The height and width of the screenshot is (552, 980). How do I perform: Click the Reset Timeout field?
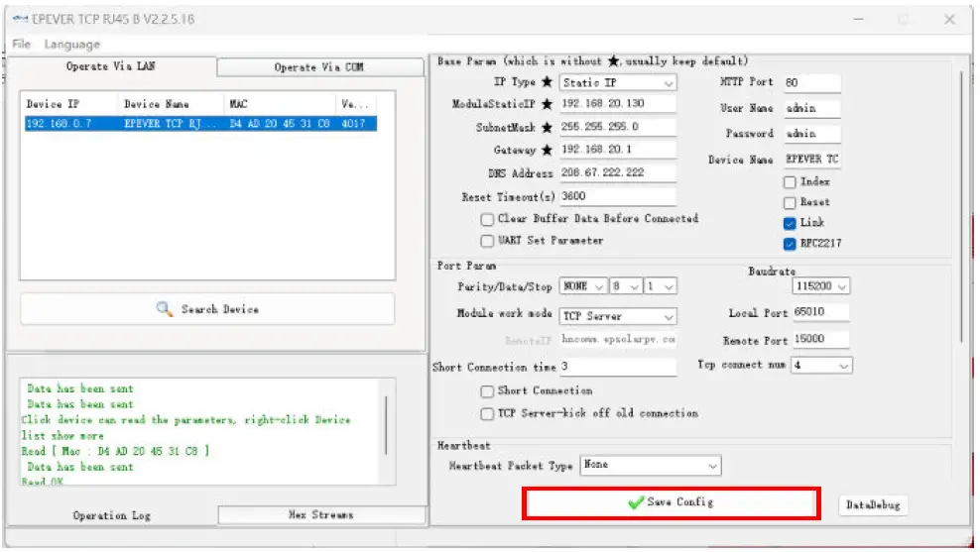(618, 196)
